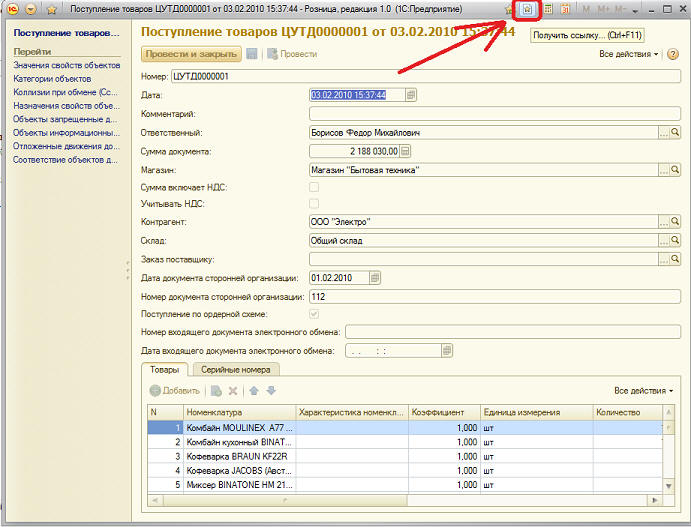Open the date picker for Дата документа сторонней организации
This screenshot has height=527, width=691.
(x=375, y=278)
